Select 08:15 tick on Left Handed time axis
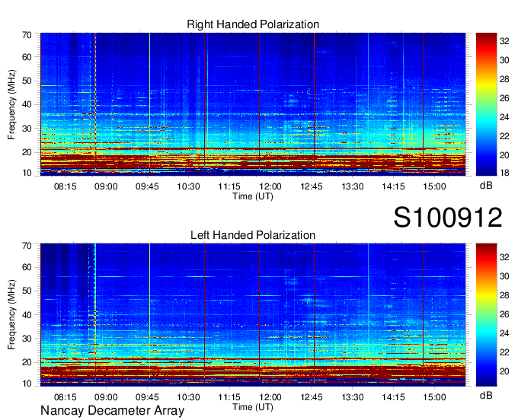Screen dimensions: 518x420 pyautogui.click(x=65, y=397)
